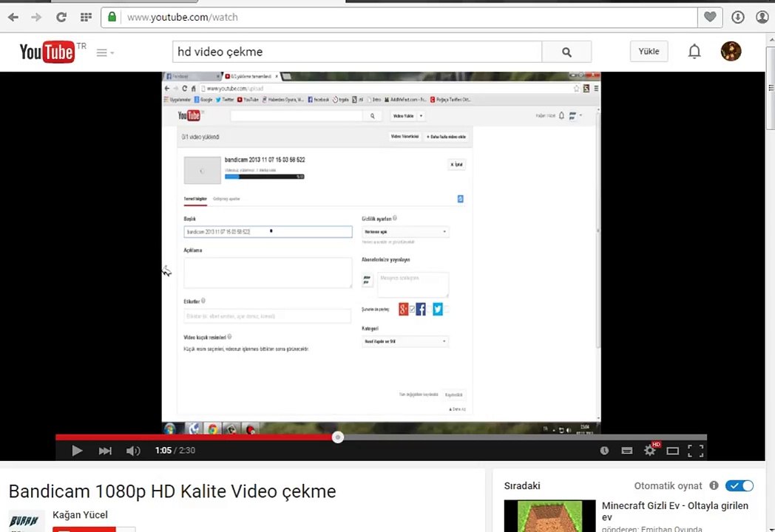This screenshot has width=775, height=532.
Task: Click the search magnifier button
Action: [566, 52]
